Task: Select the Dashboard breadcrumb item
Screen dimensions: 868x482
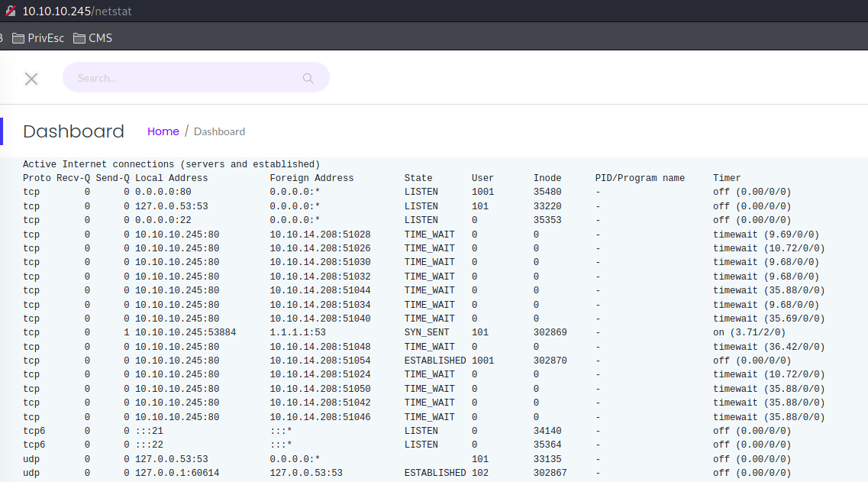Action: pyautogui.click(x=219, y=131)
